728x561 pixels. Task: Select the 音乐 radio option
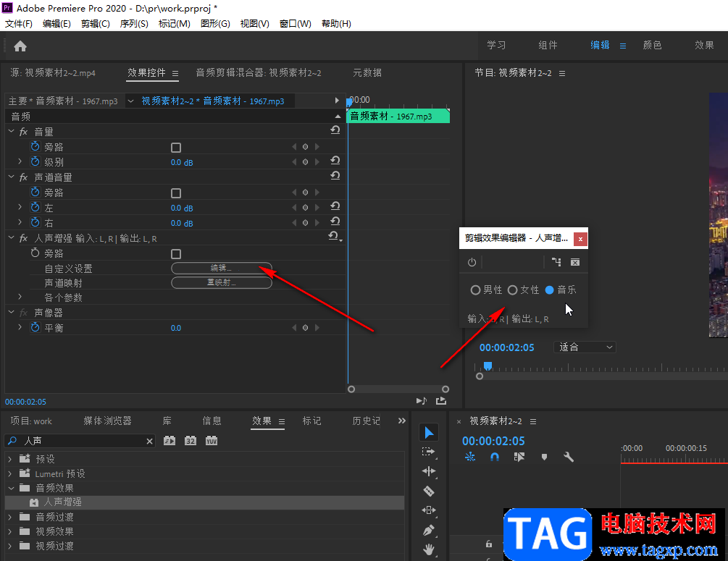(x=550, y=290)
